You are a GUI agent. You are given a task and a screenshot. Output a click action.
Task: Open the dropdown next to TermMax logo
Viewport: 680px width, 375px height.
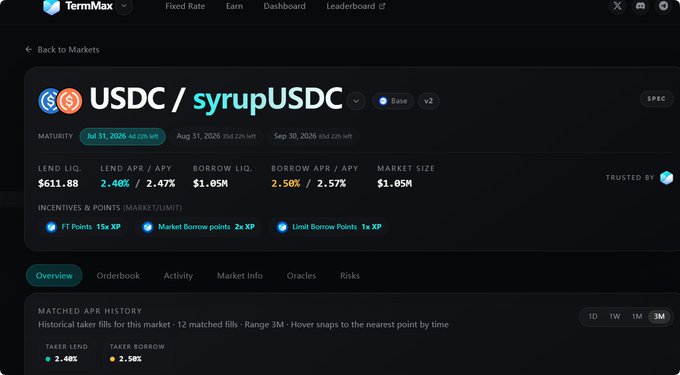(124, 7)
